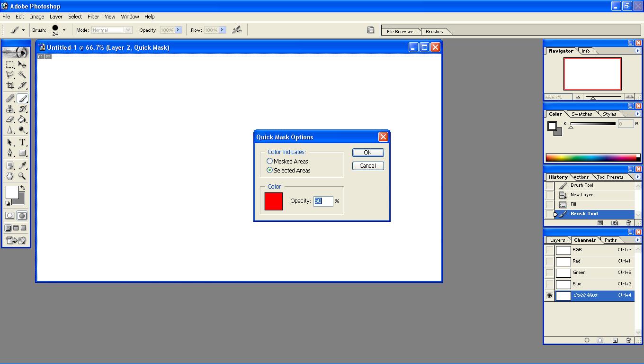Screen dimensions: 644x364
Task: Select the Path Selection tool
Action: tap(10, 143)
